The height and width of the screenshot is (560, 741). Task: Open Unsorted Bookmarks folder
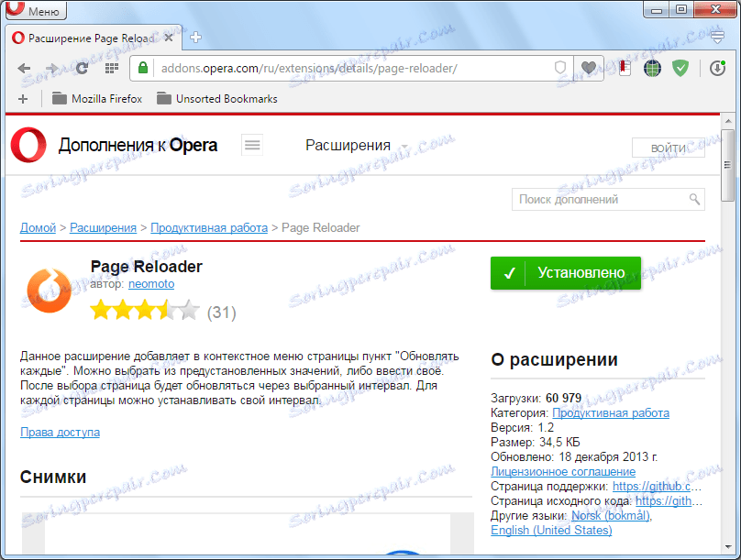[x=217, y=99]
